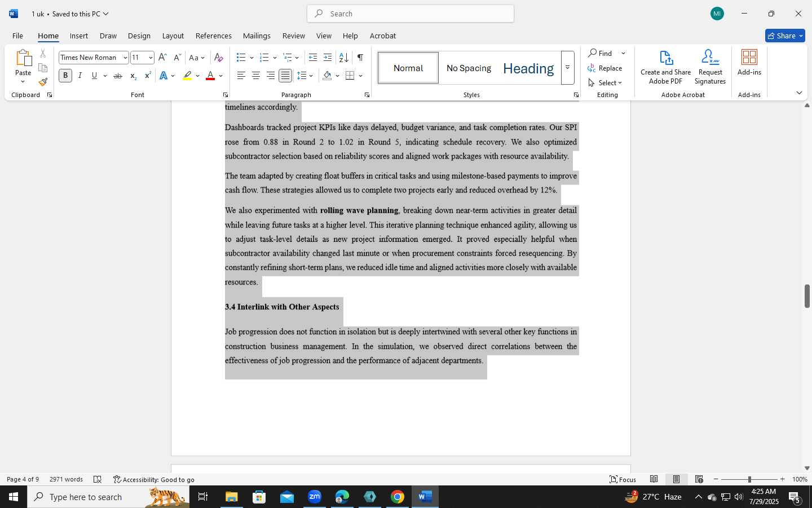Click the zoom slider handle
Screen dimensions: 812x508
[749, 479]
